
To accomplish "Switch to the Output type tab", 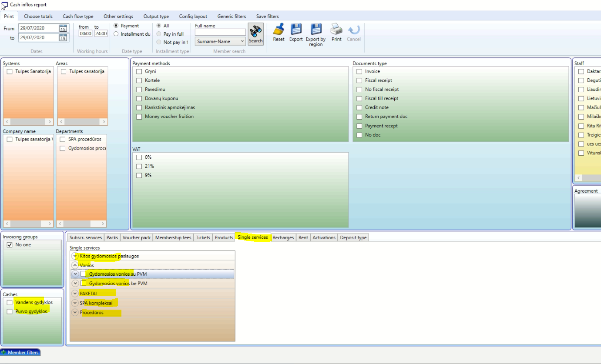I will pos(156,17).
